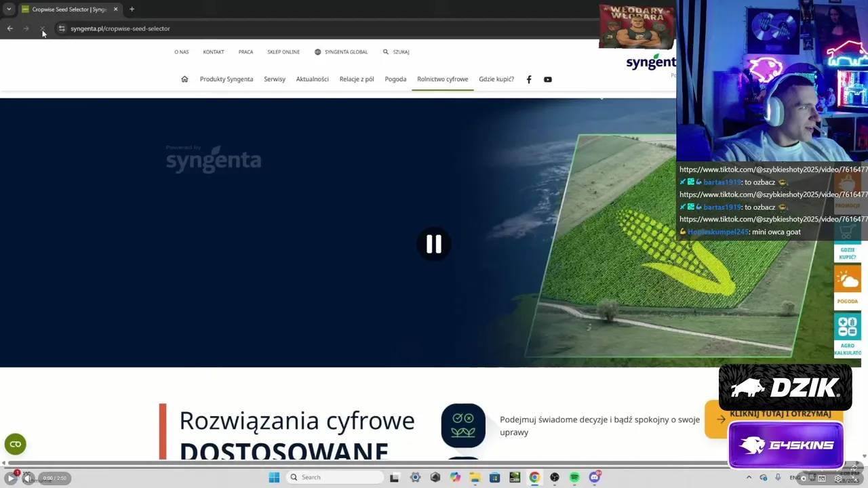This screenshot has height=488, width=868.
Task: Open File Explorer from taskbar
Action: pyautogui.click(x=475, y=477)
